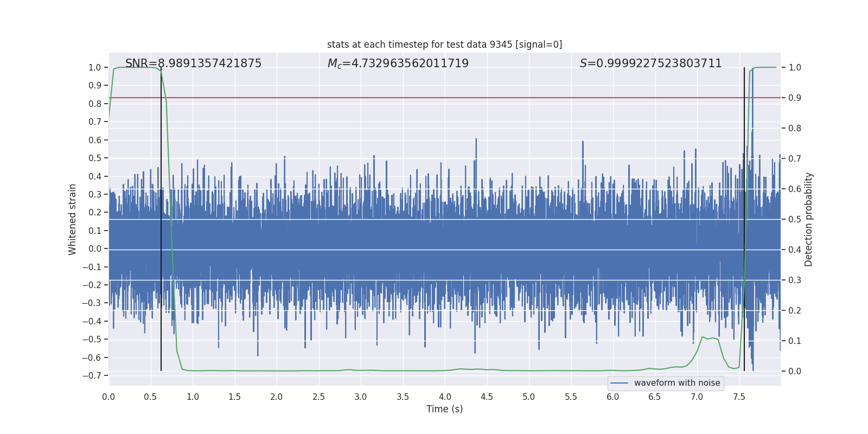The image size is (868, 434).
Task: Click the 'Detection probability' right axis label
Action: [808, 219]
